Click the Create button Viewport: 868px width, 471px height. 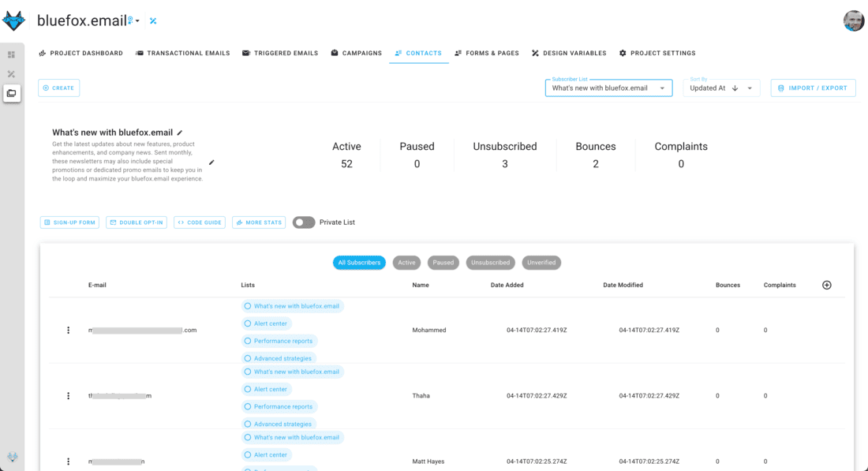click(58, 88)
